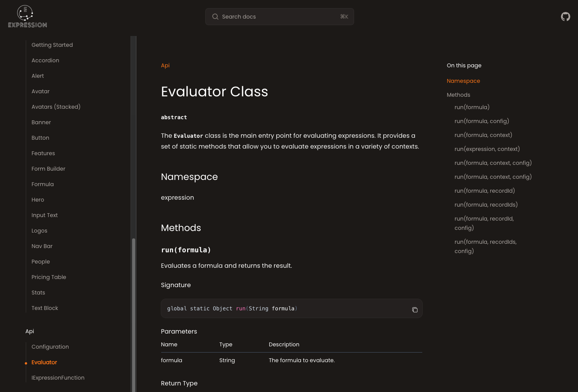Click the search magnifier icon
This screenshot has width=578, height=392.
[x=215, y=17]
